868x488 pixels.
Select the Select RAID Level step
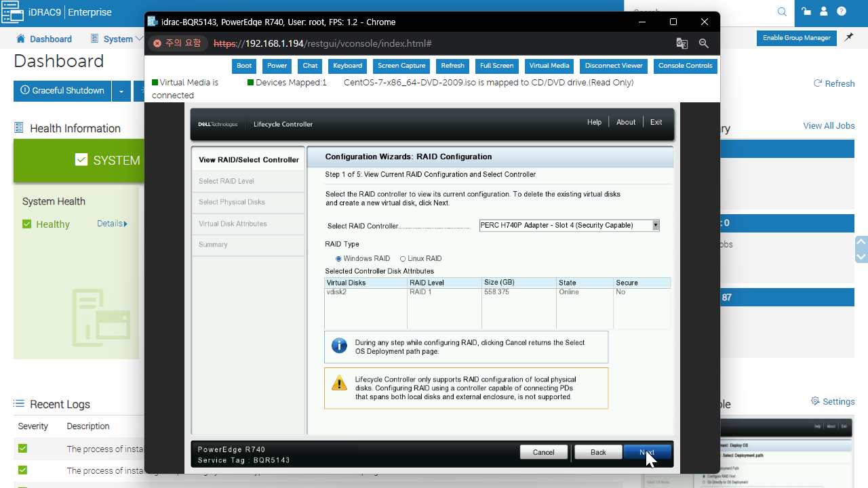(248, 181)
